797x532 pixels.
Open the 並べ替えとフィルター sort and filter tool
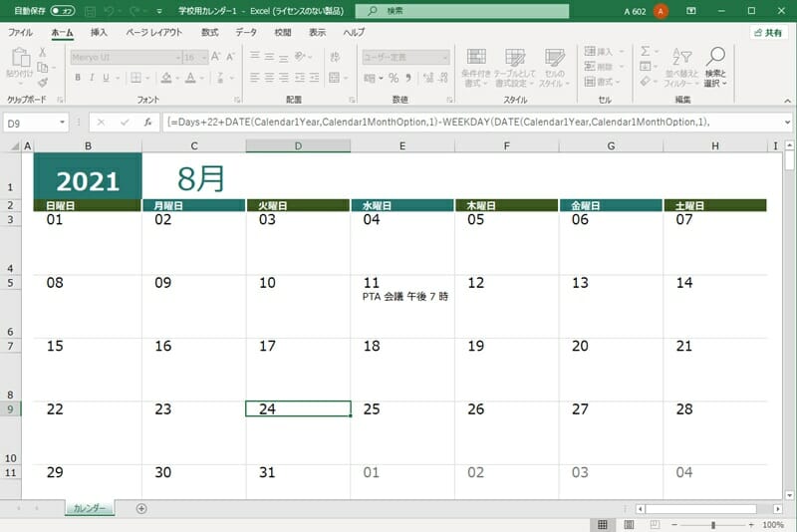682,64
